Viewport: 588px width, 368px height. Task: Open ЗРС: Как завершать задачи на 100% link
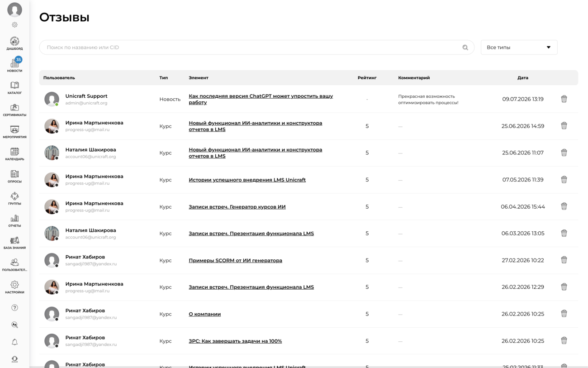(x=235, y=341)
